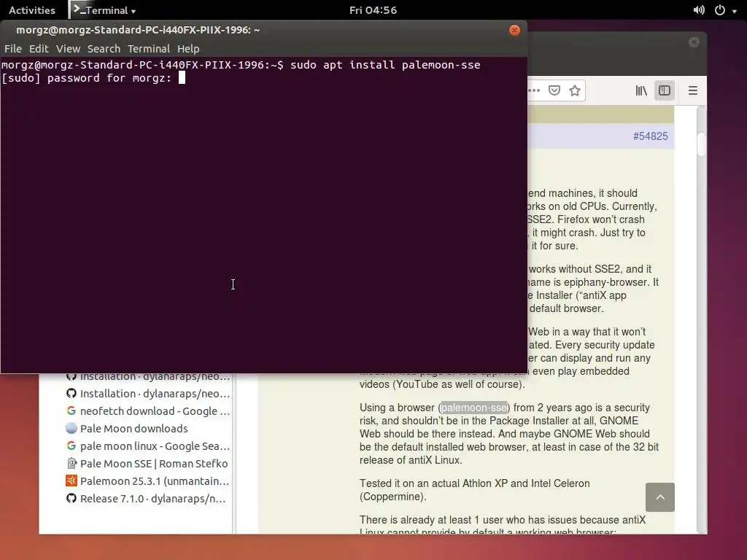This screenshot has width=747, height=560.
Task: Click the power icon in top bar
Action: pos(720,10)
